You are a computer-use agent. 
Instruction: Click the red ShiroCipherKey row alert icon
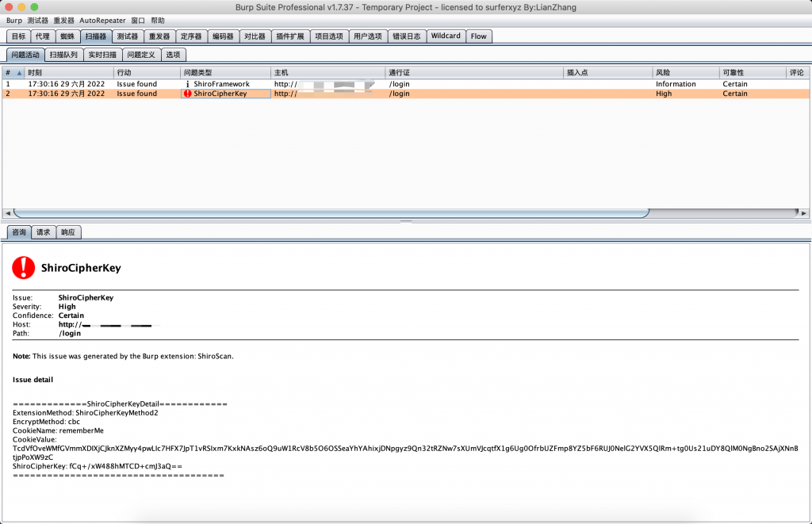[187, 94]
